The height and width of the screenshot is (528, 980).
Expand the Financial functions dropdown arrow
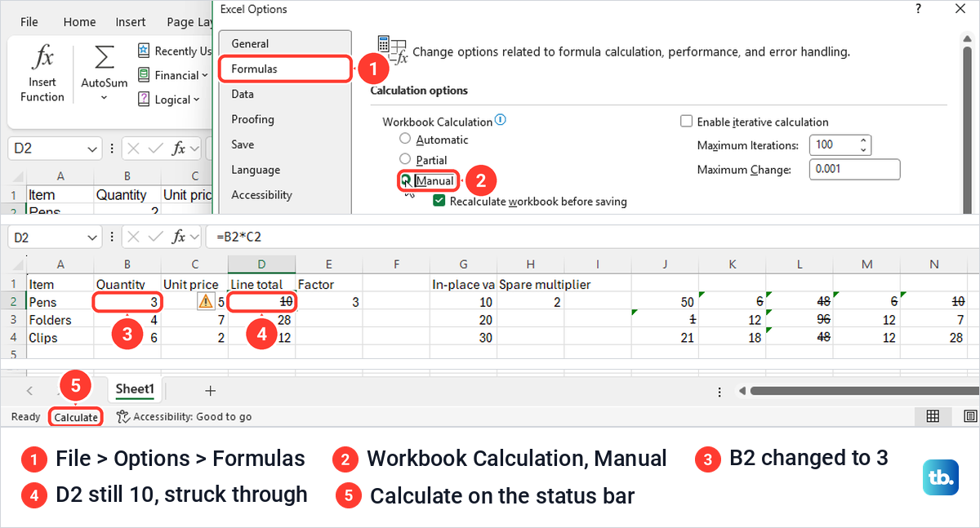point(204,75)
